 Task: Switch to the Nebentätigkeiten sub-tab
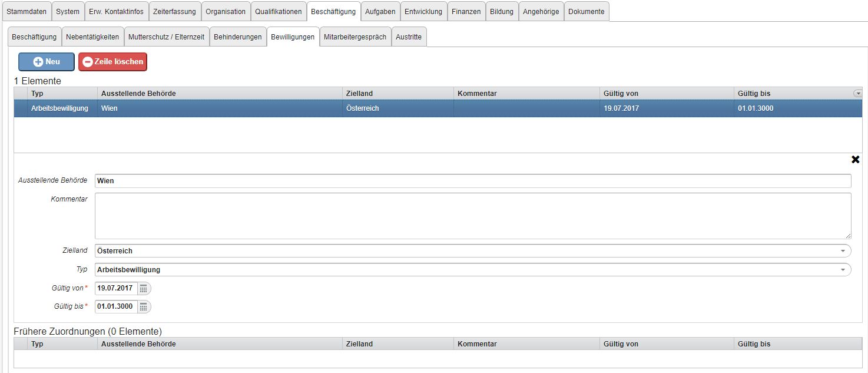(x=92, y=37)
